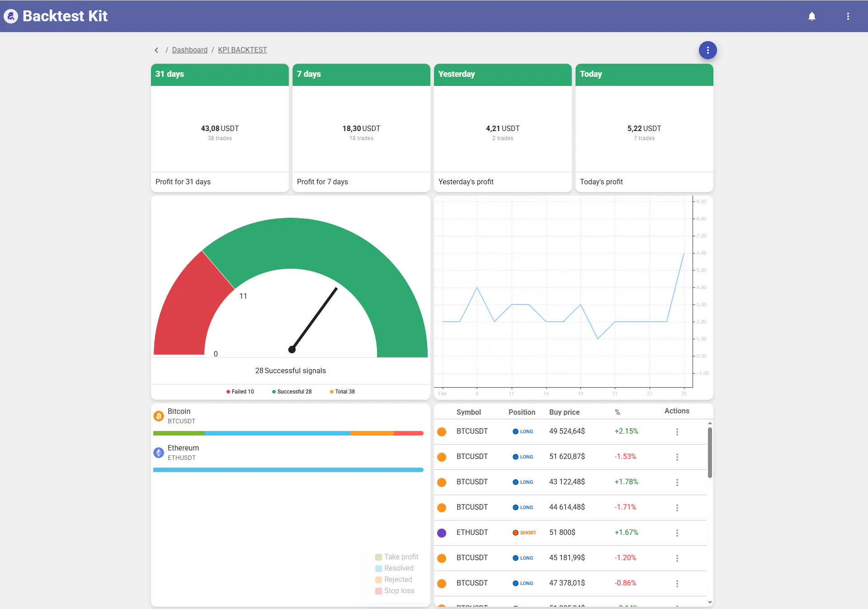
Task: Open the Dashboard breadcrumb link
Action: (x=189, y=50)
